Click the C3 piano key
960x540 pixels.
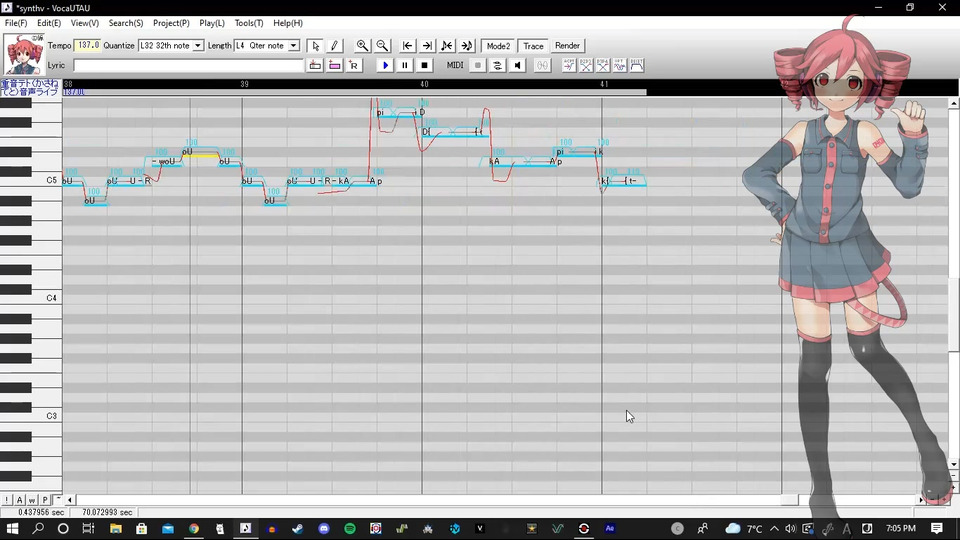coord(31,416)
